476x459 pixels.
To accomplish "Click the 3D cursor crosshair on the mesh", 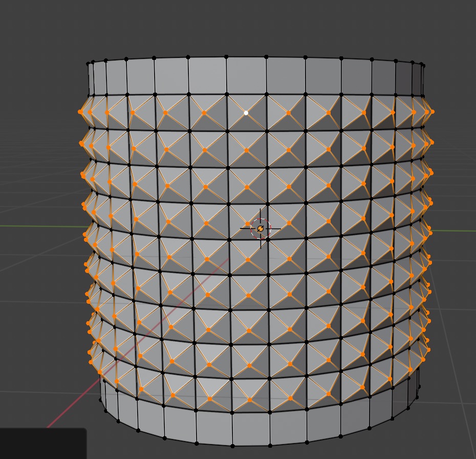I will pyautogui.click(x=261, y=229).
